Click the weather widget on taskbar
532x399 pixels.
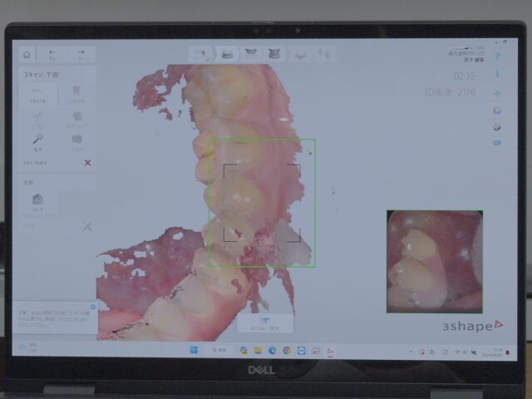(x=28, y=347)
